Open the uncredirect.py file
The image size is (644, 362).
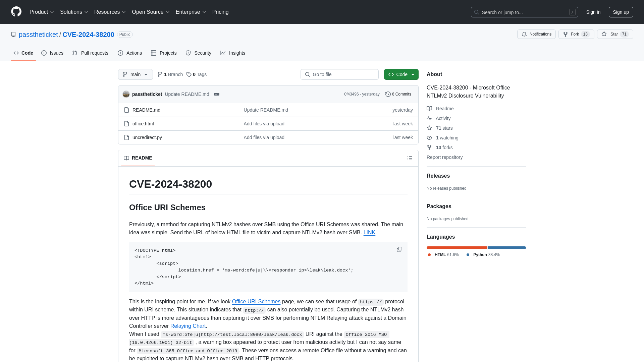tap(147, 137)
